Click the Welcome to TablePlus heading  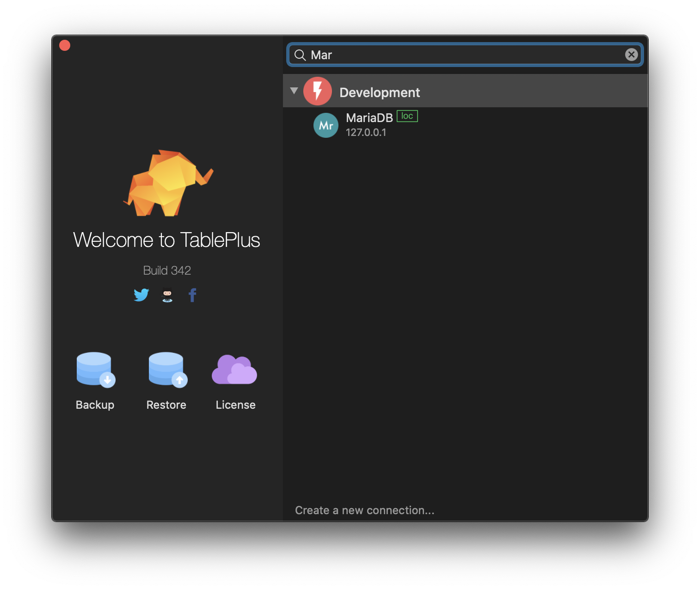pos(166,240)
